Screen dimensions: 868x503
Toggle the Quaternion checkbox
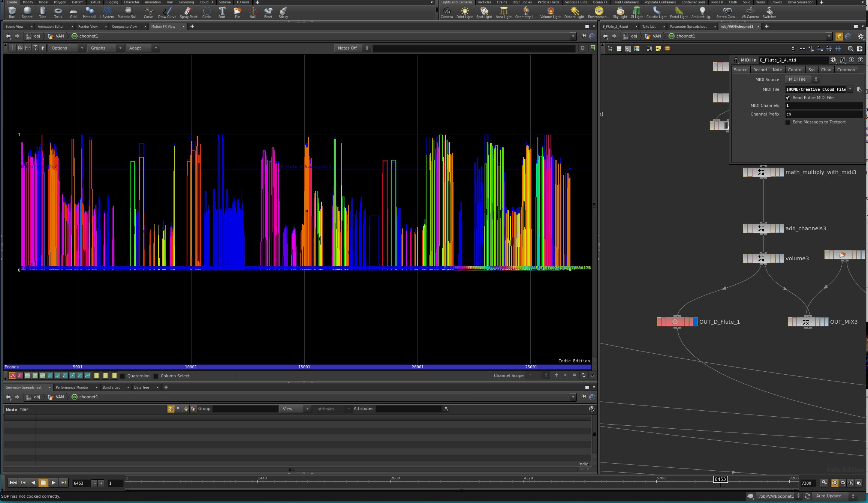(x=123, y=376)
